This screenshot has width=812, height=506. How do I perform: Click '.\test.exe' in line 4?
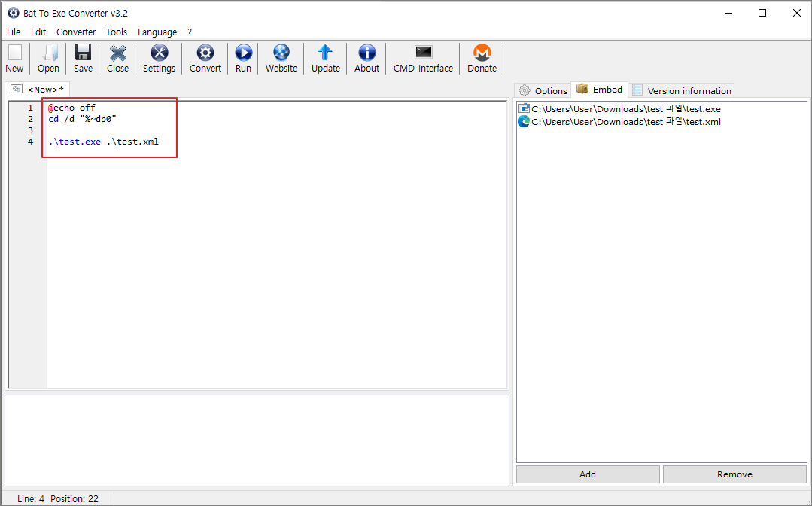coord(75,142)
